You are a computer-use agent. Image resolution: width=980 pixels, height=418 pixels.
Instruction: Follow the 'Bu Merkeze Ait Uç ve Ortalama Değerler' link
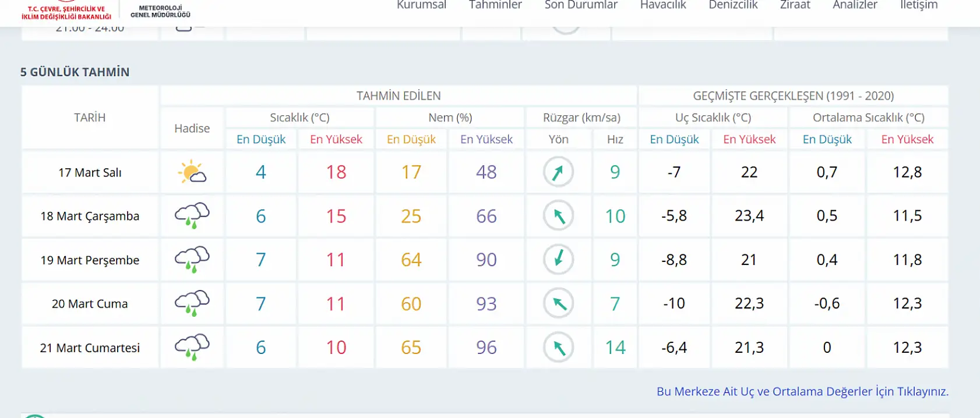click(802, 391)
